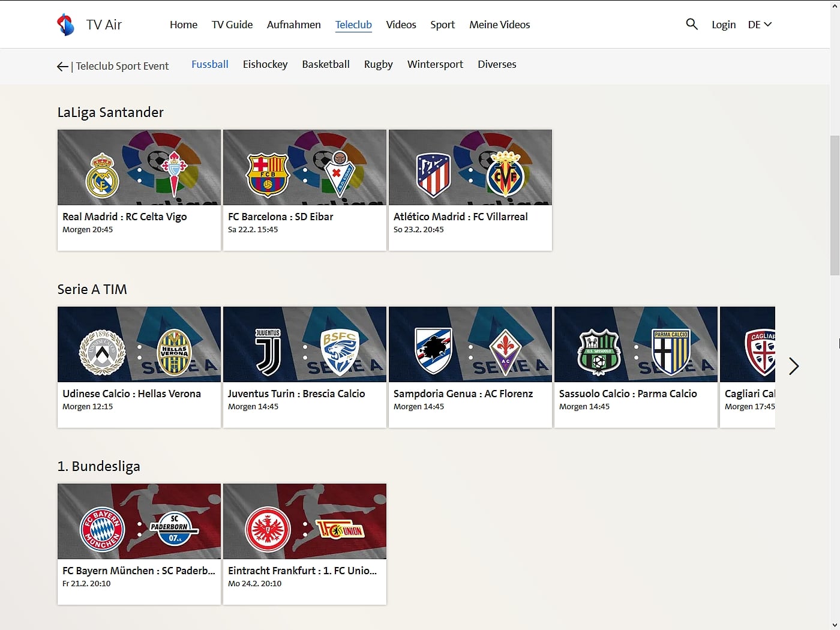Open Eintracht Frankfurt vs Union thumbnail
Viewport: 840px width, 630px height.
[x=305, y=521]
